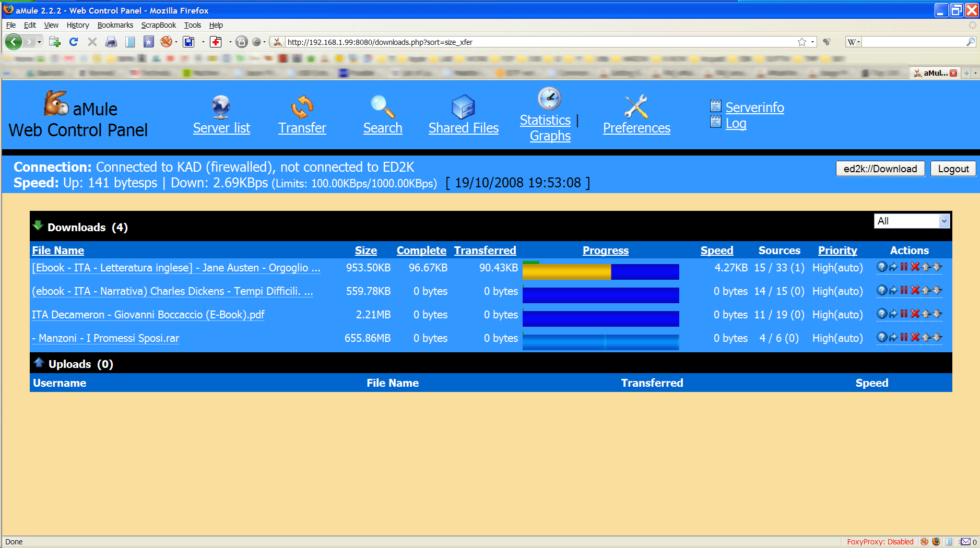Click Firefox back navigation button
The width and height of the screenshot is (980, 548).
click(x=14, y=42)
